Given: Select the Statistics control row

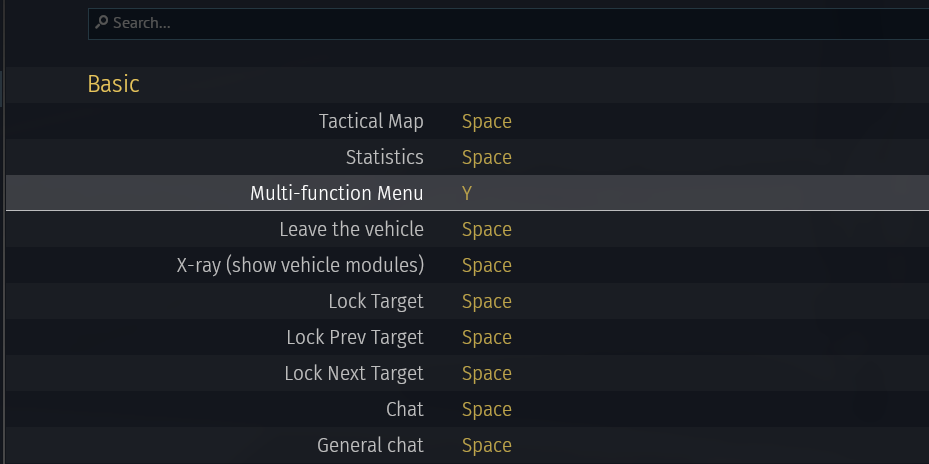Looking at the screenshot, I should coord(467,157).
